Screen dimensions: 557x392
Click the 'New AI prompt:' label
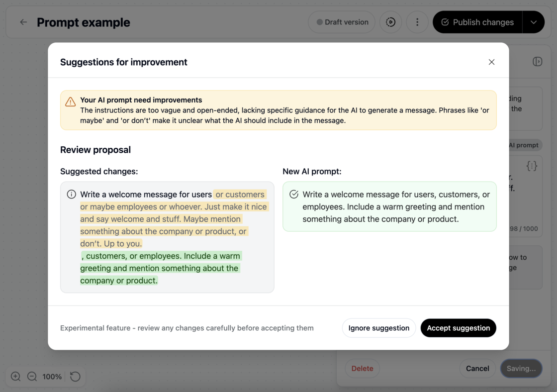coord(312,171)
